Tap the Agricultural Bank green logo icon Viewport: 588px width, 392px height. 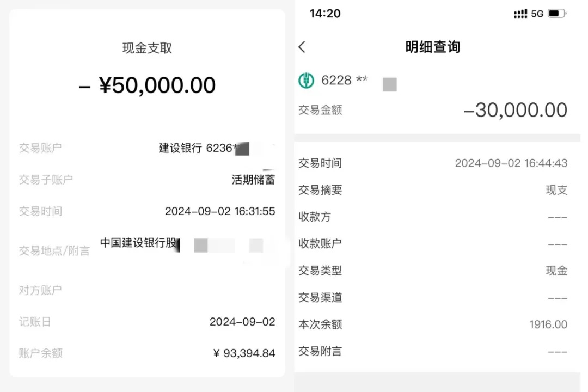[x=307, y=80]
